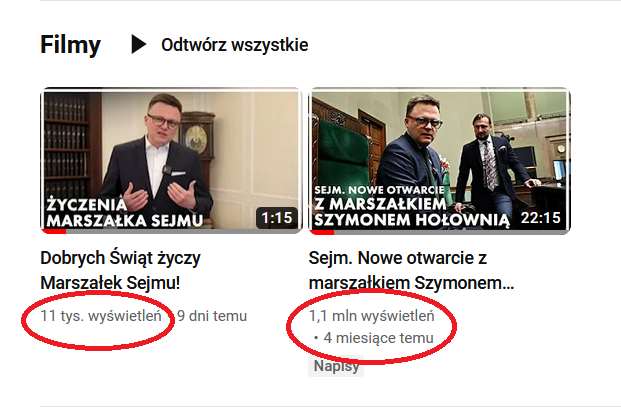Click 'Z MARSZAŁKIEM SZYMONEM HOŁOWNIĄ' thumbnail caption

[411, 212]
